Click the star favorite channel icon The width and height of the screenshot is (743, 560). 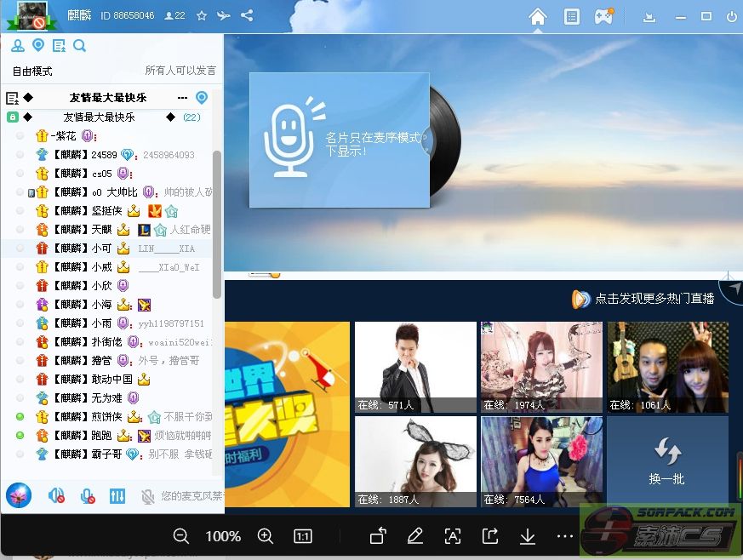[x=202, y=15]
